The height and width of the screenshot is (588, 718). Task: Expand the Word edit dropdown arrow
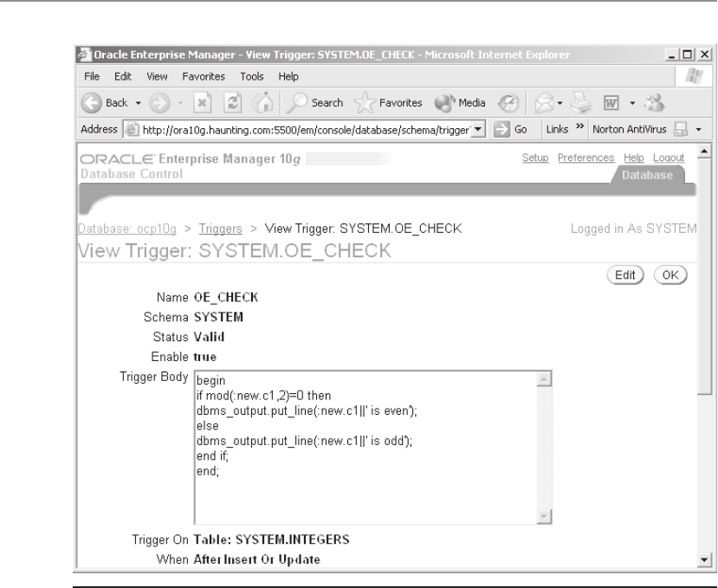[632, 103]
